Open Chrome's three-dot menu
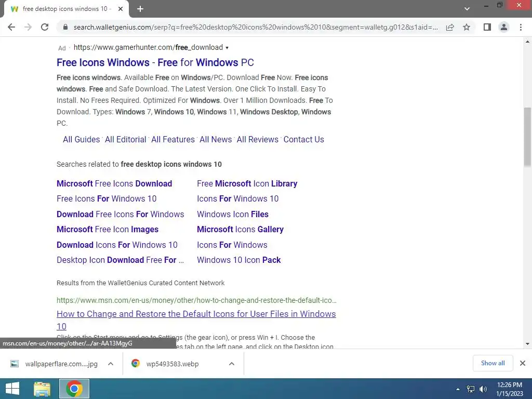This screenshot has height=399, width=532. coord(521,27)
